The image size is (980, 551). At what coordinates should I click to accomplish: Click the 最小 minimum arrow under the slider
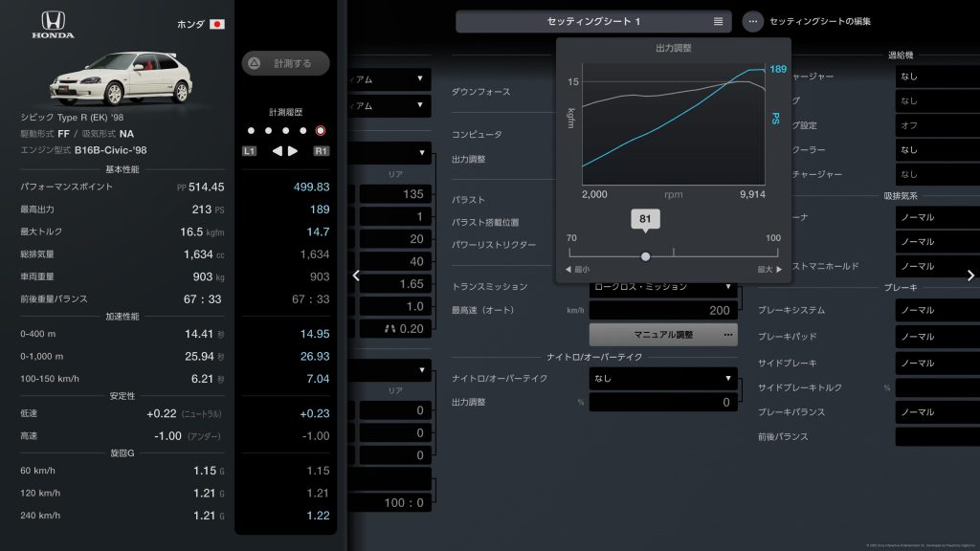(x=577, y=269)
